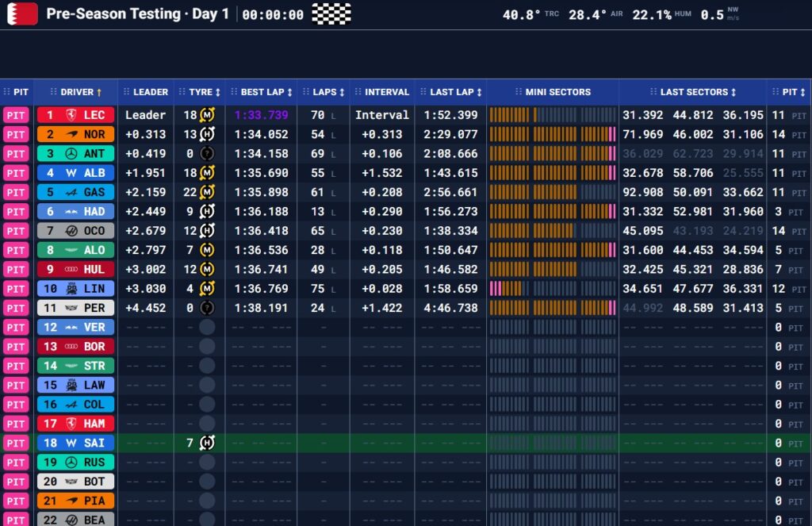
Task: Click Antonelli's unknown tyre icon
Action: [x=207, y=154]
